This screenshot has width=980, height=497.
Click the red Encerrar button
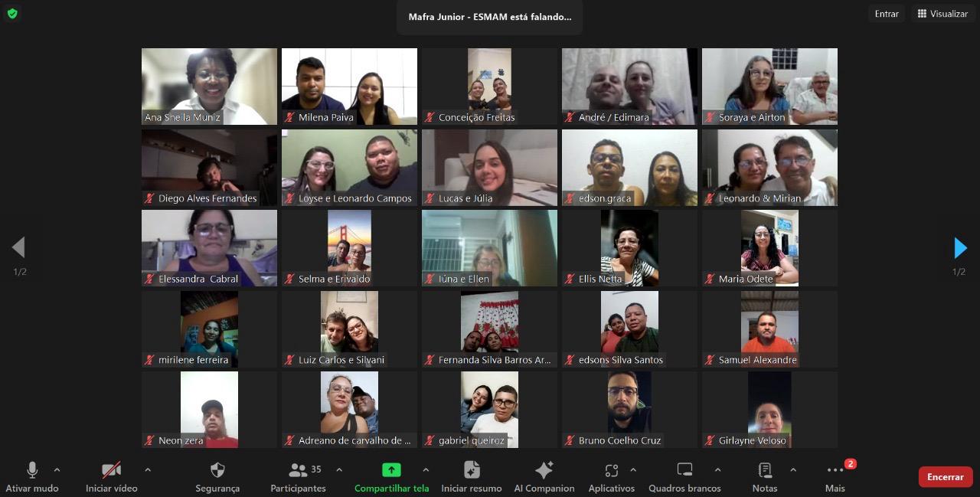945,477
